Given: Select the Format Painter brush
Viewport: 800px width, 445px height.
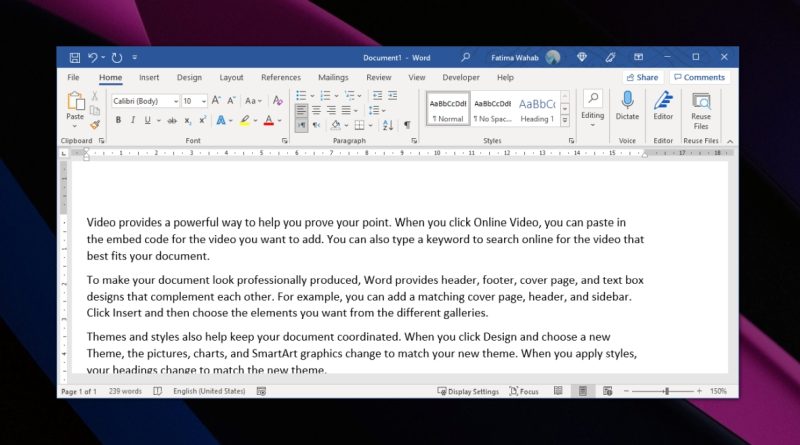Looking at the screenshot, I should pyautogui.click(x=94, y=125).
